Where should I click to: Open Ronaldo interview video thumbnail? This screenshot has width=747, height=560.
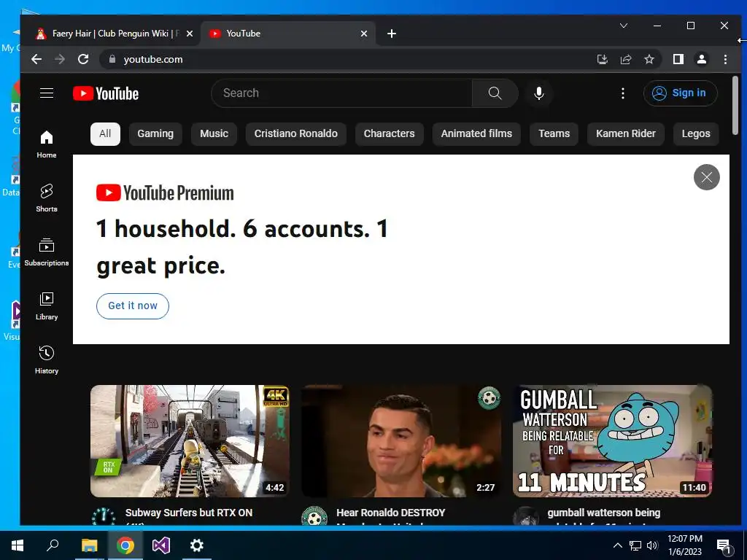tap(401, 441)
